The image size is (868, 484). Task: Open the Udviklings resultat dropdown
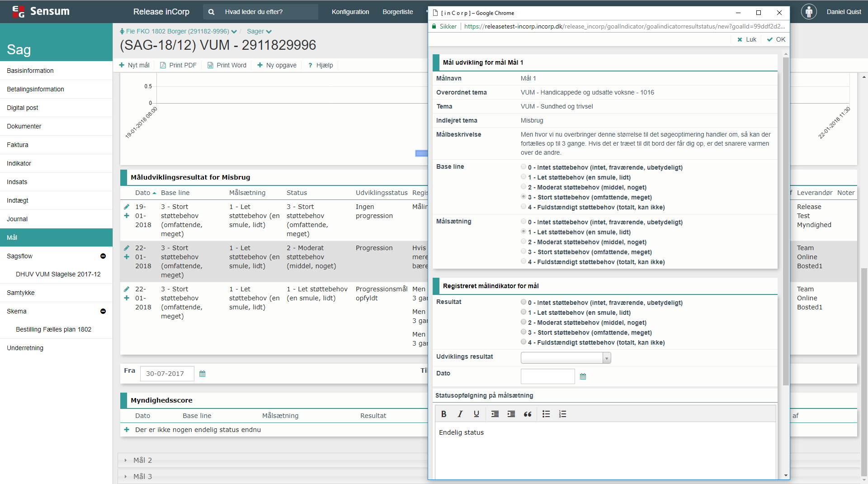coord(566,358)
